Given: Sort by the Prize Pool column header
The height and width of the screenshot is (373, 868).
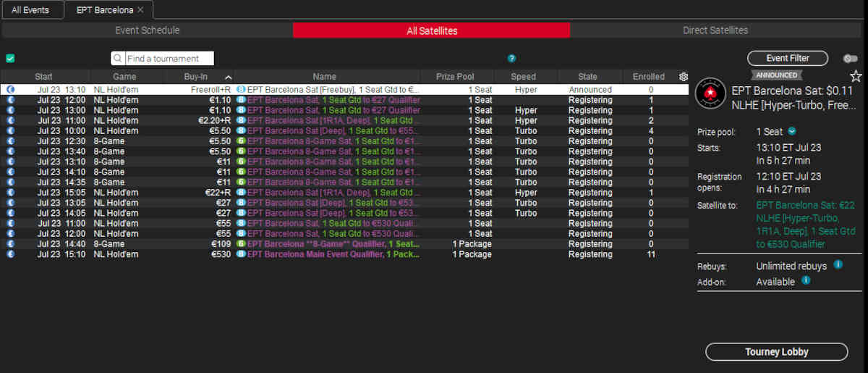Looking at the screenshot, I should (x=456, y=77).
